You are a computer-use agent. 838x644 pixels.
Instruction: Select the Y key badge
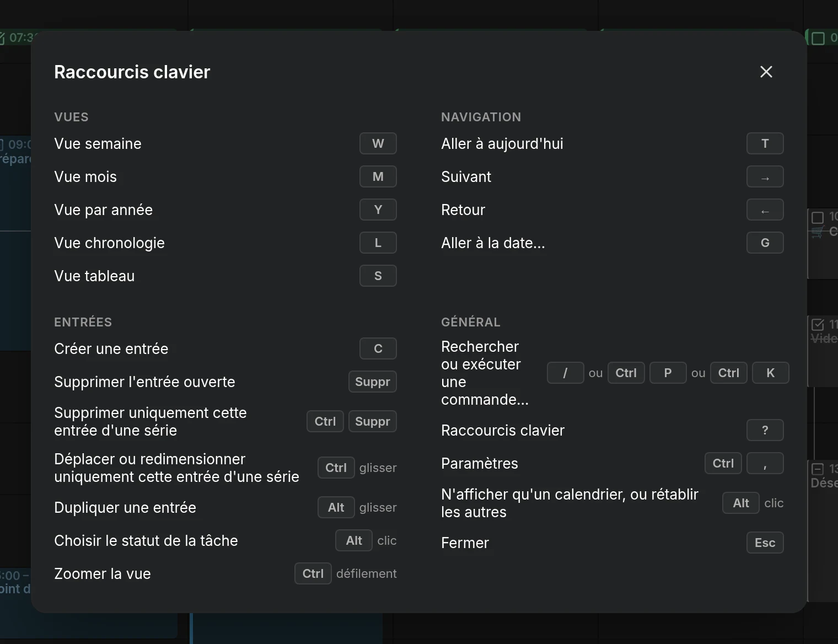(378, 210)
